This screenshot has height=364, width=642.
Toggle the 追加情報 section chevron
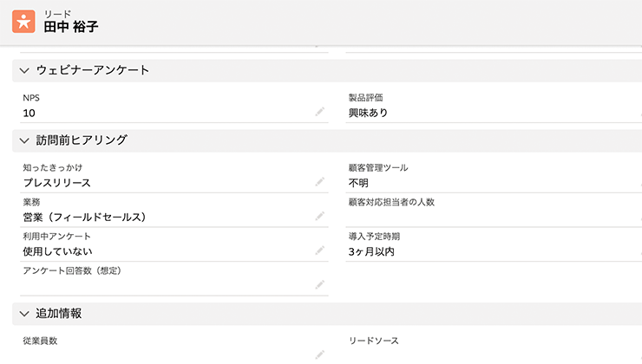pyautogui.click(x=23, y=313)
